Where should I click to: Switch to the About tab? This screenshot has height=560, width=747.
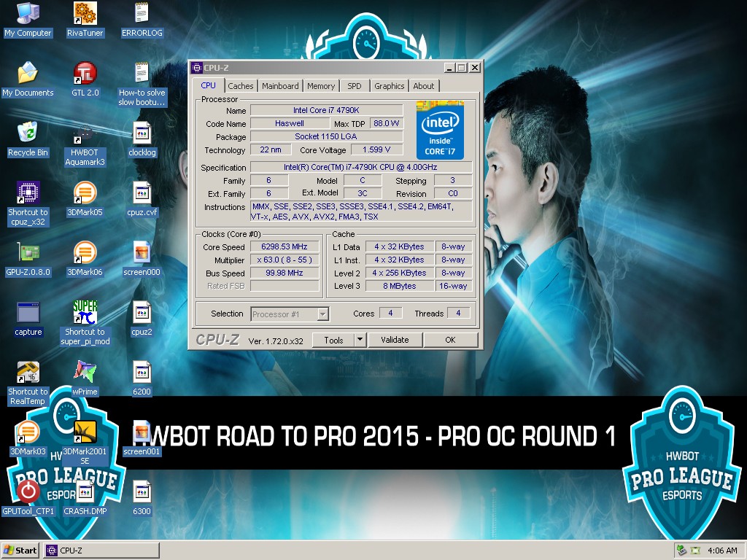pyautogui.click(x=424, y=86)
